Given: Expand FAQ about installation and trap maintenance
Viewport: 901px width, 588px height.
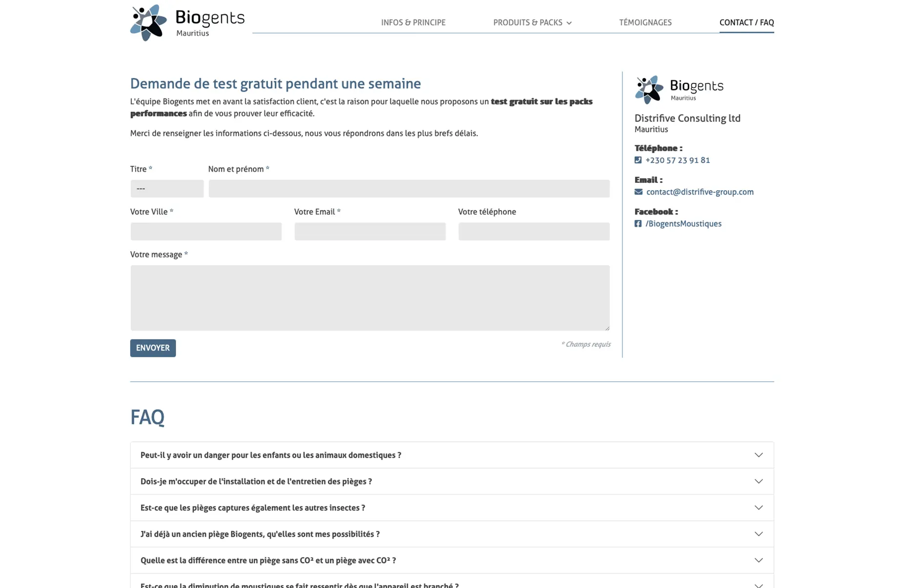Looking at the screenshot, I should click(x=452, y=481).
